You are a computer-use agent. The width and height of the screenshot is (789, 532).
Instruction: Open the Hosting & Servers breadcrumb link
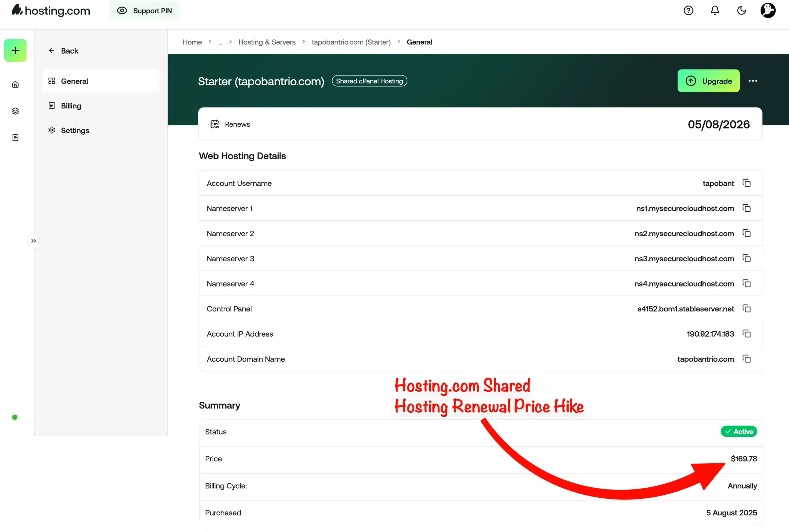click(x=267, y=42)
